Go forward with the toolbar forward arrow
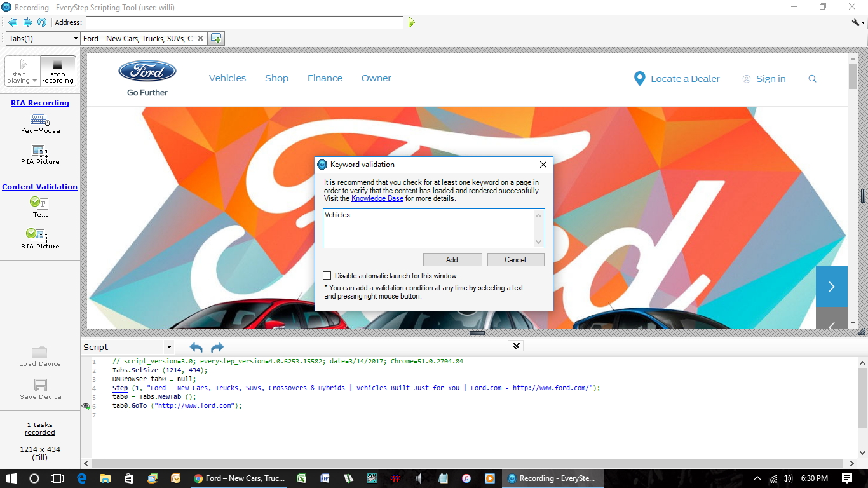Viewport: 868px width, 488px height. pyautogui.click(x=27, y=22)
